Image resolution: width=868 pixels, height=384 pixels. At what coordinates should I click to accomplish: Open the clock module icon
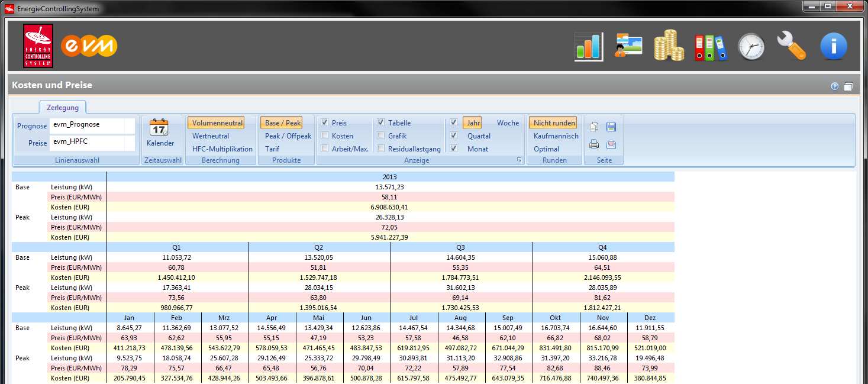point(751,47)
